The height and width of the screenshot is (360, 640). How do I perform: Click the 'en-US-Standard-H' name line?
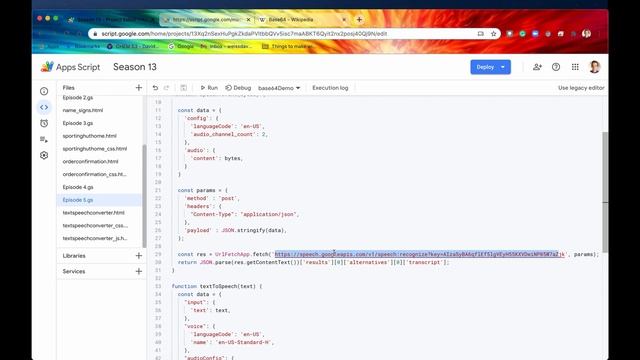[232, 342]
